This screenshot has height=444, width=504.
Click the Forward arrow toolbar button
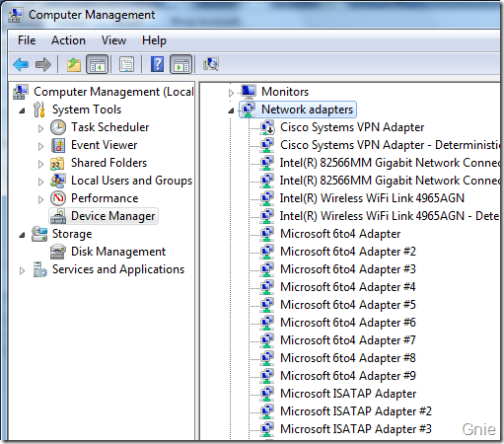click(43, 64)
